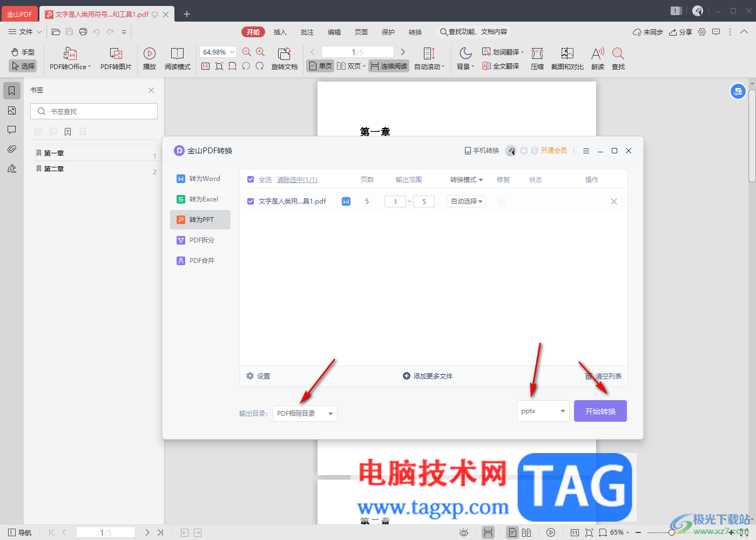Switch to the 转换 ribbon tab
Image resolution: width=756 pixels, height=540 pixels.
click(x=415, y=32)
